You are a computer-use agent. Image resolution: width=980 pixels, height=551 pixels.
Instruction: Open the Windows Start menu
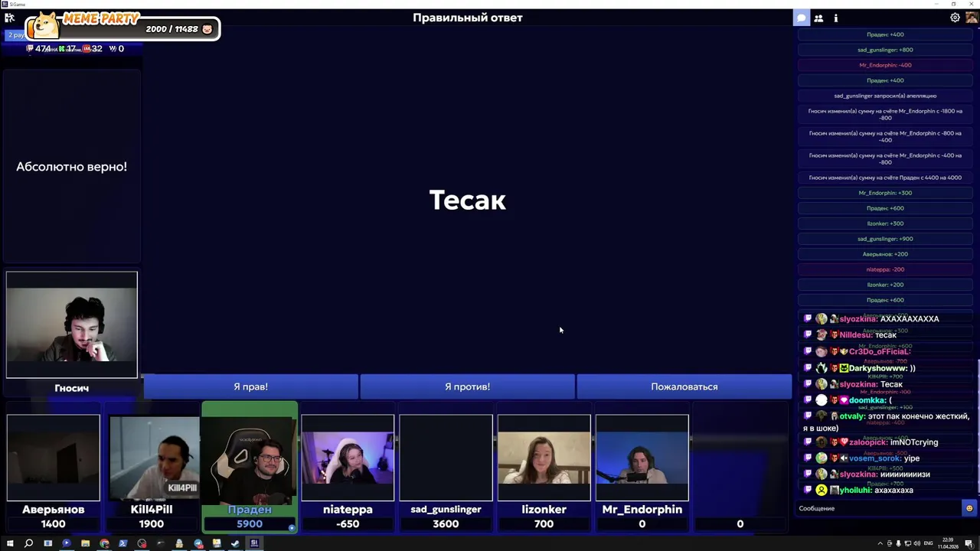click(x=10, y=543)
